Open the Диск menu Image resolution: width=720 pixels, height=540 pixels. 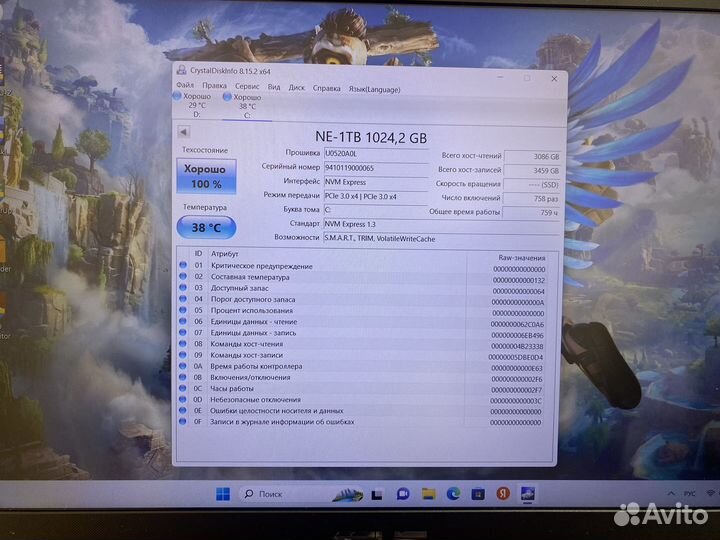pos(296,87)
